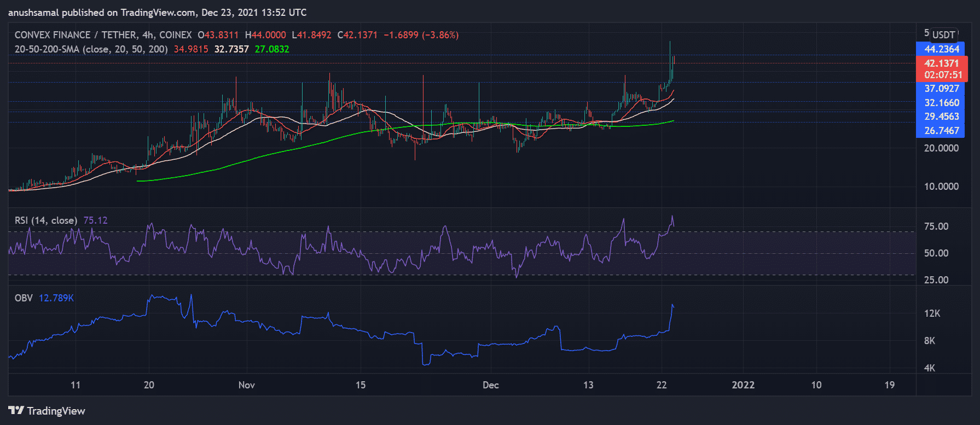This screenshot has width=980, height=425.
Task: Select the RSI (14, close) indicator label
Action: click(x=46, y=220)
